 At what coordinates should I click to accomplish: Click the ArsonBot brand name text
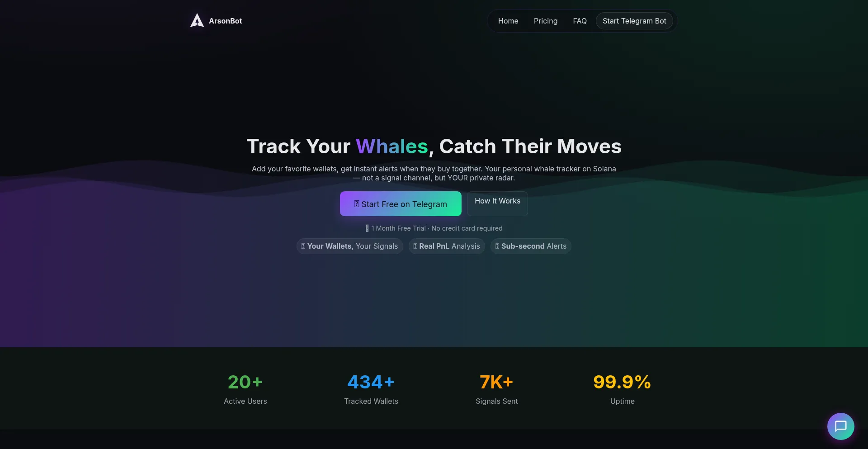coord(225,21)
